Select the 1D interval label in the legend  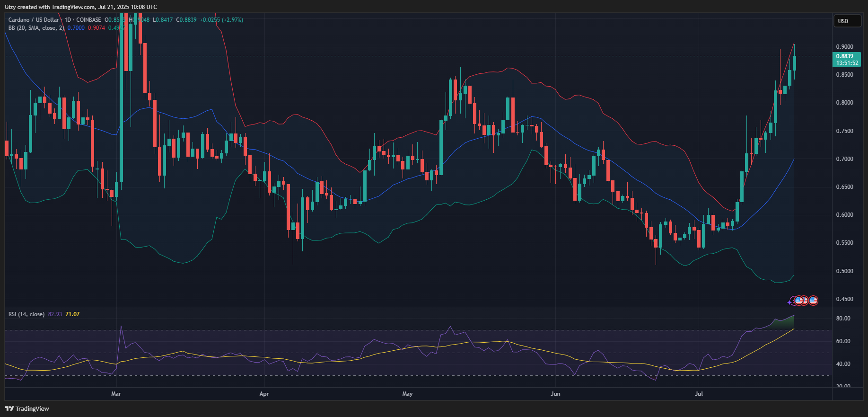(68, 20)
